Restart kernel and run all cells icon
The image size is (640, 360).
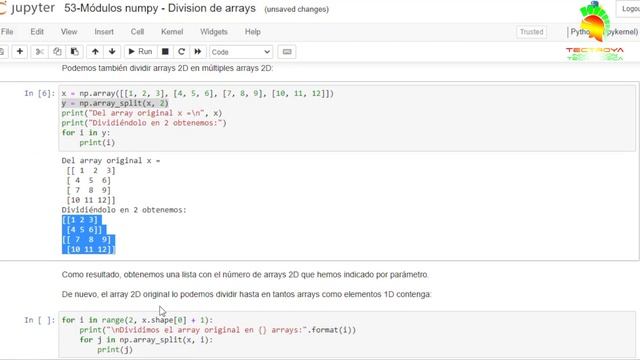tap(198, 52)
